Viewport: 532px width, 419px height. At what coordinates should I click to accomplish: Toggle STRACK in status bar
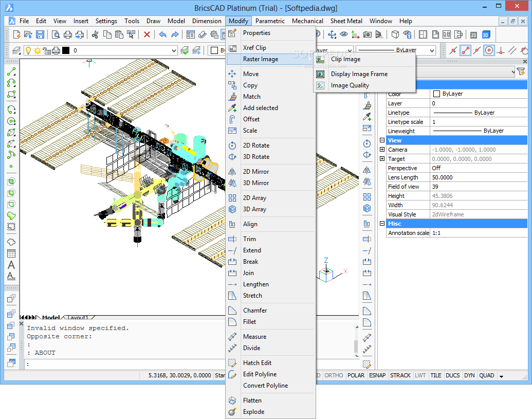(400, 375)
